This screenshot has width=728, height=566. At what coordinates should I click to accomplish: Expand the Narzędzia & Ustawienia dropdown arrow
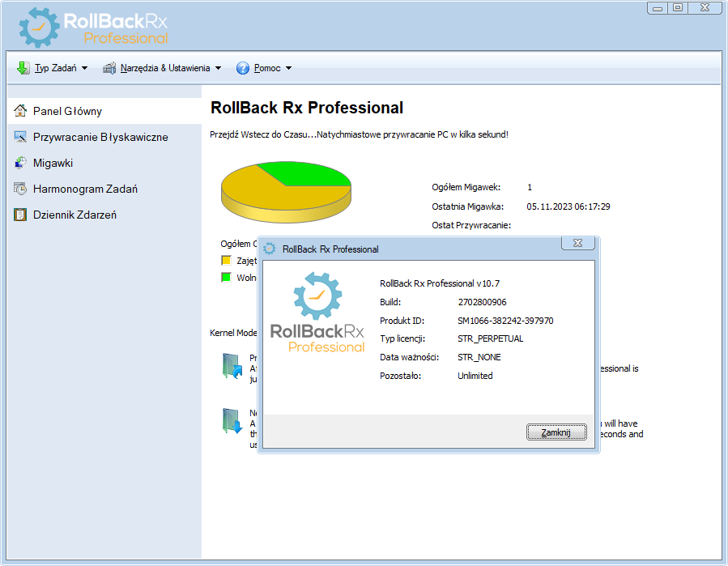click(x=218, y=68)
